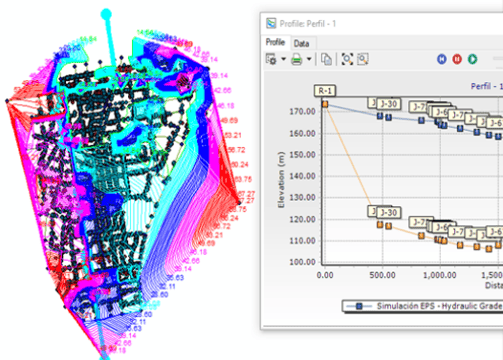503x360 pixels.
Task: Click the Zoom Extents icon
Action: pos(347,59)
